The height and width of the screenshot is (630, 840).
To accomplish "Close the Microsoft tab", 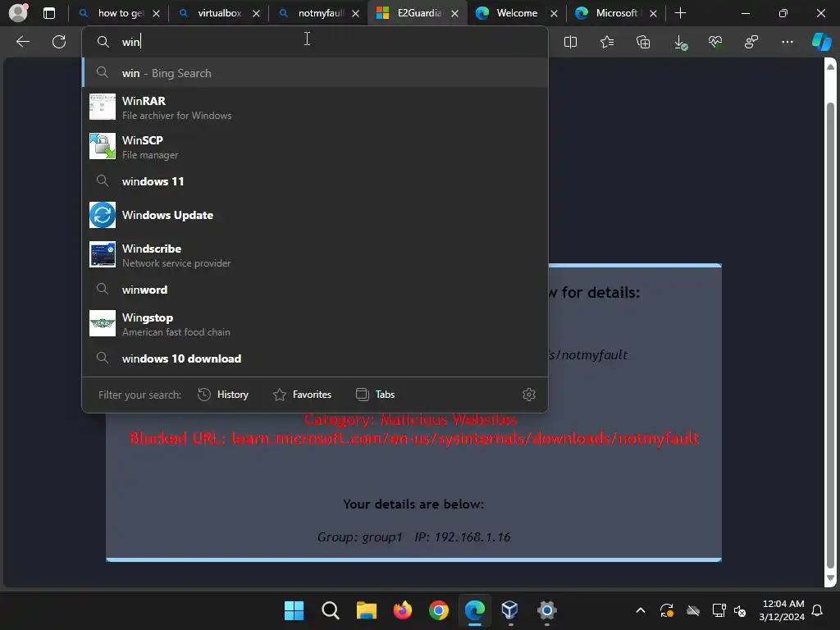I will click(653, 13).
